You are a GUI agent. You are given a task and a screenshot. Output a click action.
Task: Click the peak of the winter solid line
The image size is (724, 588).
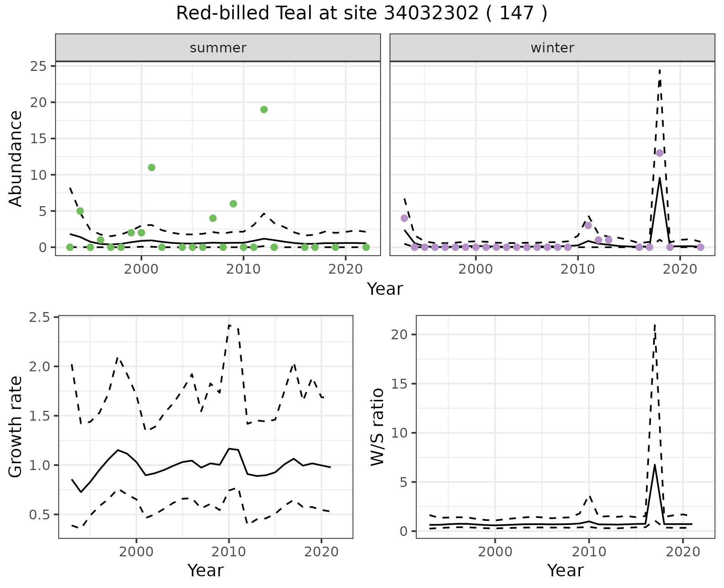click(660, 178)
